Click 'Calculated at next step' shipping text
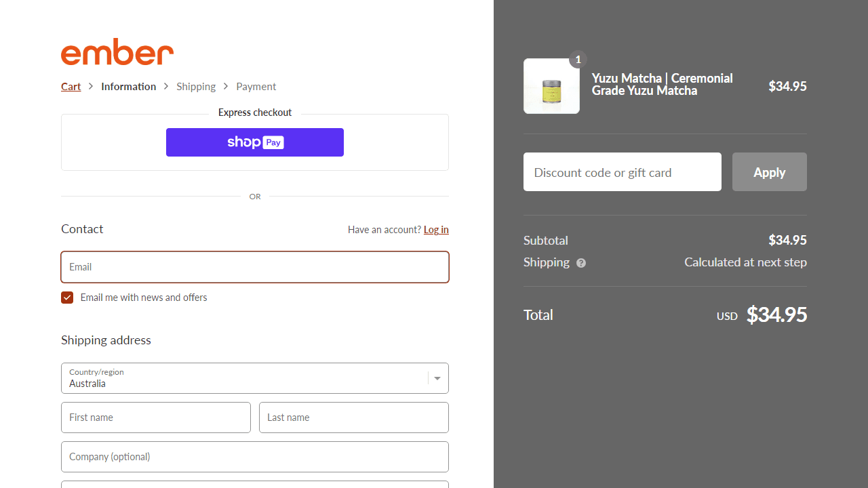The image size is (868, 488). (745, 262)
